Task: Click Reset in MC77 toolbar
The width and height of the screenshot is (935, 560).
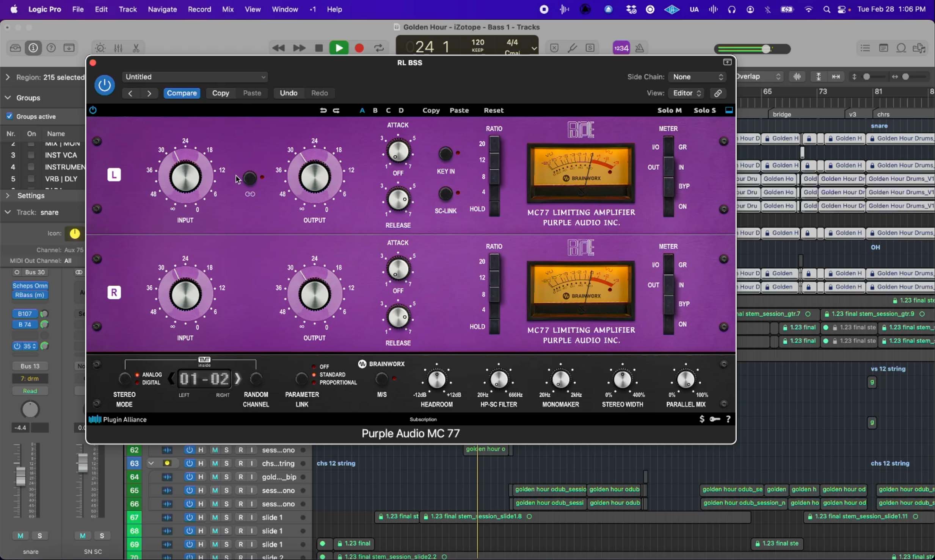Action: pyautogui.click(x=493, y=110)
